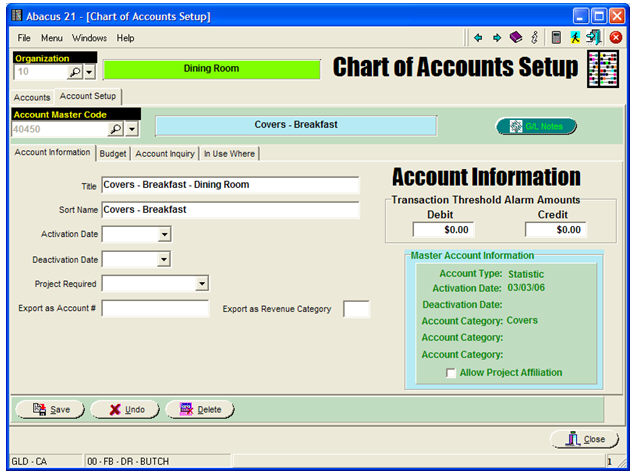Switch to the In Use Where tab

(229, 154)
